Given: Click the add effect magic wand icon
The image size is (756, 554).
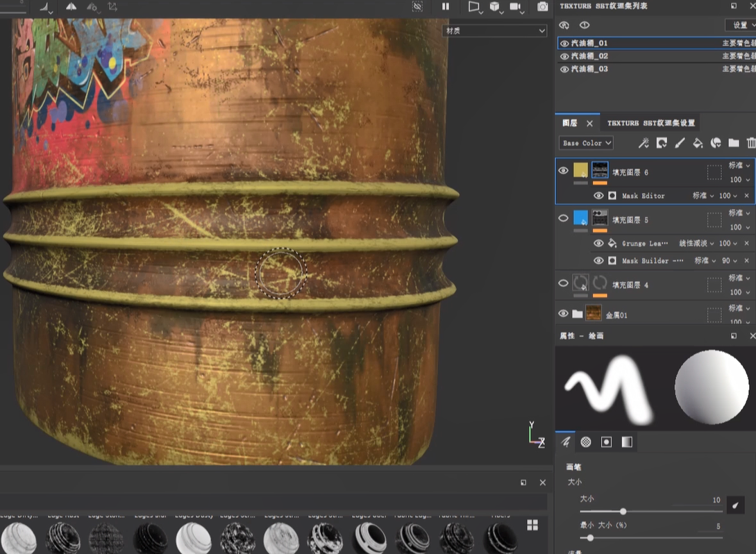Looking at the screenshot, I should tap(644, 143).
